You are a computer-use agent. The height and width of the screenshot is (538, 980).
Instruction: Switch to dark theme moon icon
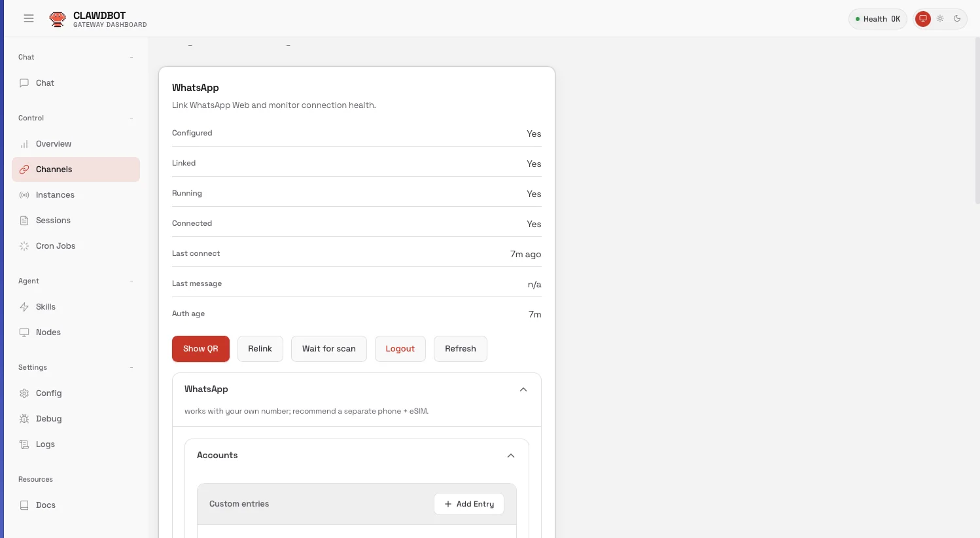click(x=957, y=18)
